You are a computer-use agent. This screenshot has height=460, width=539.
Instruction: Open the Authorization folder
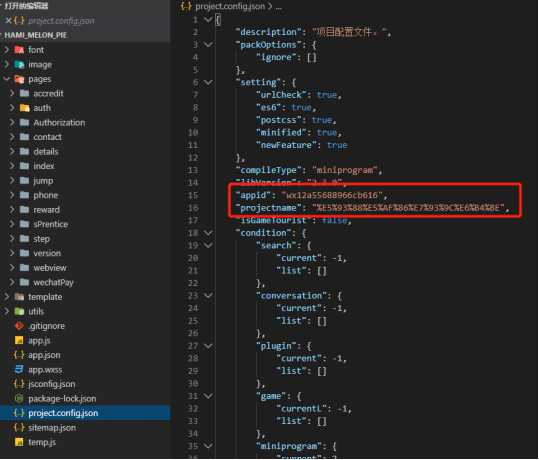(59, 122)
